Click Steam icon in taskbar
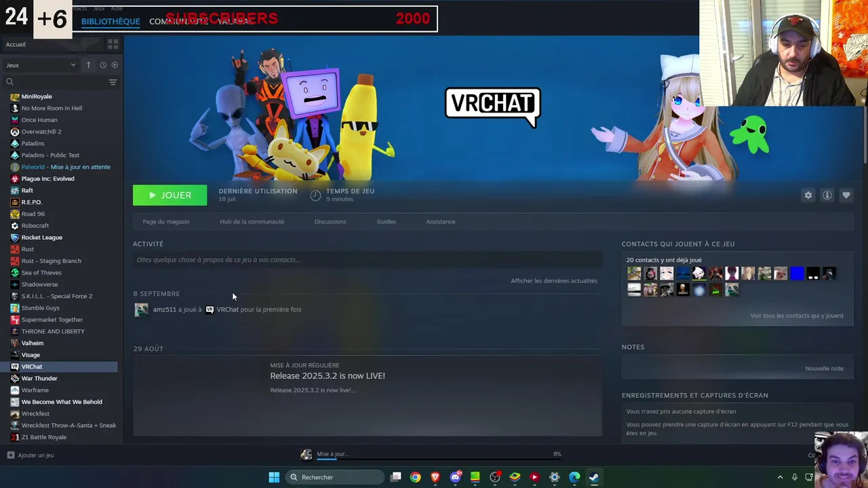868x488 pixels. pyautogui.click(x=594, y=477)
